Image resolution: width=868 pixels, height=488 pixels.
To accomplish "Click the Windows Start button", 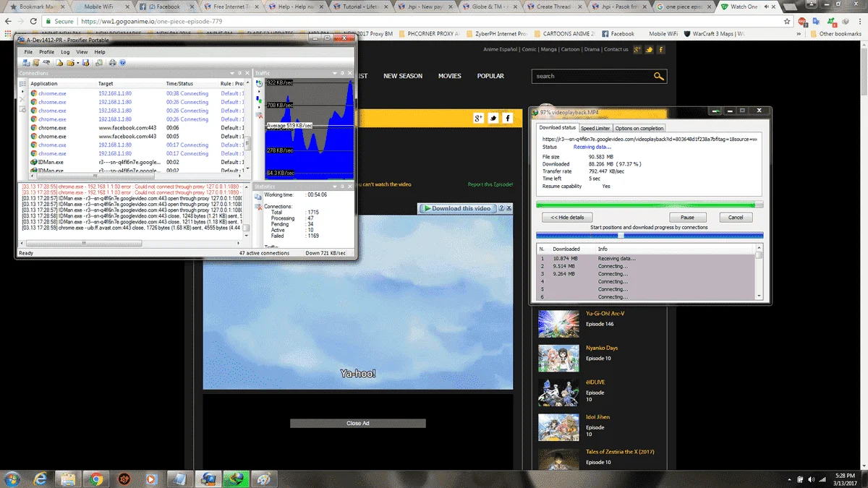I will (12, 479).
